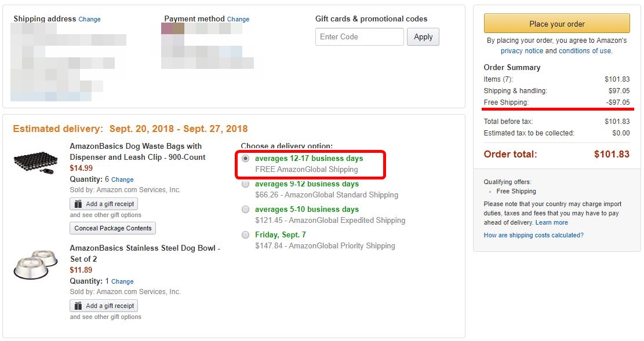Viewport: 644px width, 341px height.
Task: Open How are shipping costs calculated link
Action: 533,235
